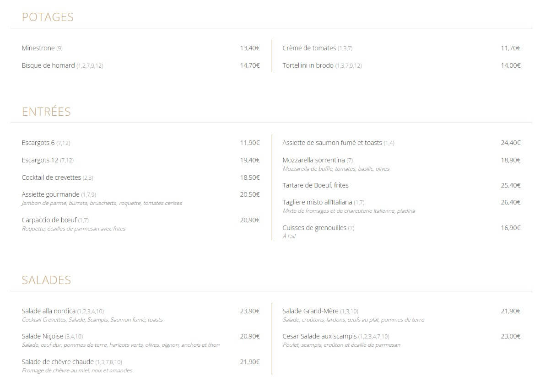Click the 23,00€ Cesar Salade price
The height and width of the screenshot is (392, 556).
tap(511, 336)
